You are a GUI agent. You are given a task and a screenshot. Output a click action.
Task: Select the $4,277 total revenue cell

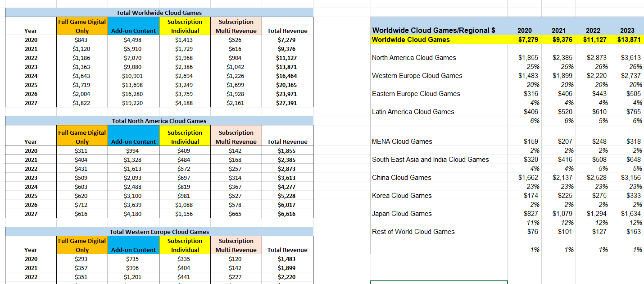[287, 187]
